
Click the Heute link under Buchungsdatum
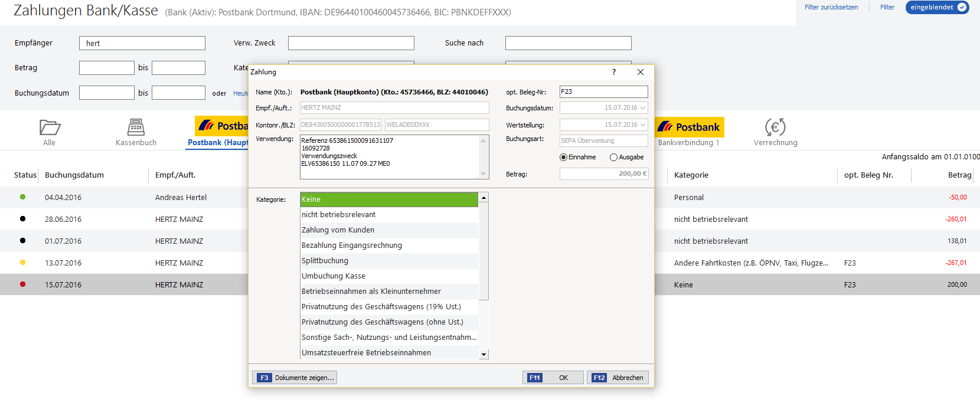(241, 93)
